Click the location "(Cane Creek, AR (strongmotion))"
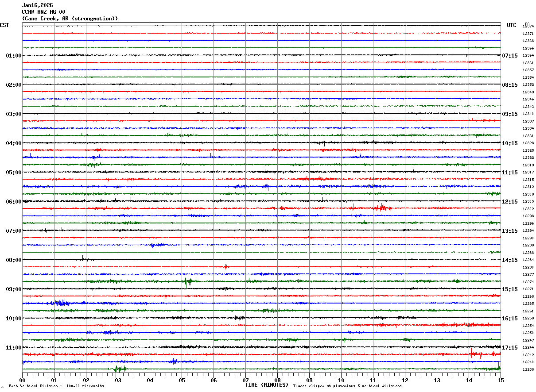Image resolution: width=536 pixels, height=392 pixels. pyautogui.click(x=70, y=19)
